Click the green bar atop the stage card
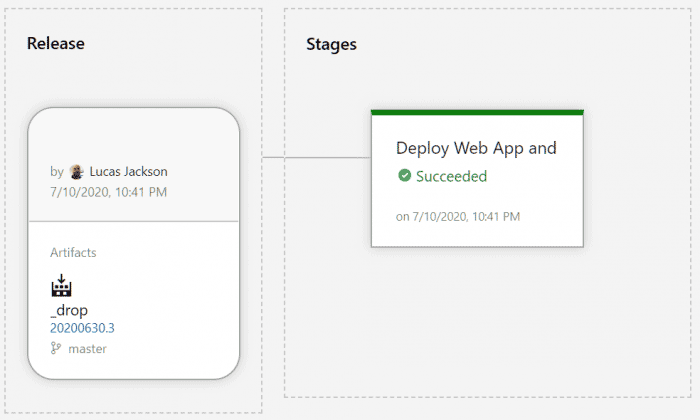The image size is (700, 420). point(477,112)
